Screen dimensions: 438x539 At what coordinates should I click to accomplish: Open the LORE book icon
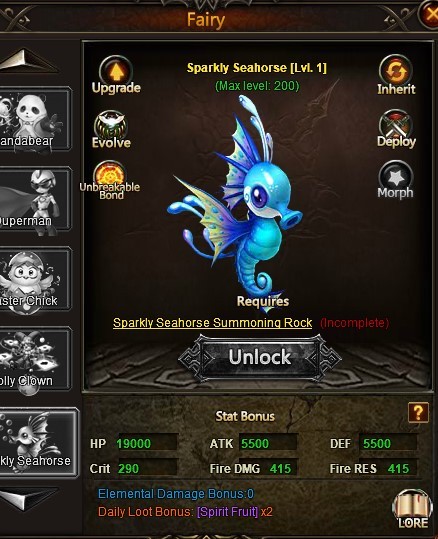point(412,509)
